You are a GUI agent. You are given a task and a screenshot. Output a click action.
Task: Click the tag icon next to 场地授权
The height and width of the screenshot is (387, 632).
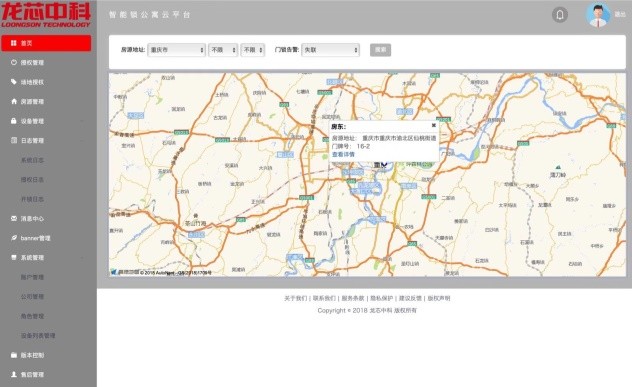(x=14, y=82)
